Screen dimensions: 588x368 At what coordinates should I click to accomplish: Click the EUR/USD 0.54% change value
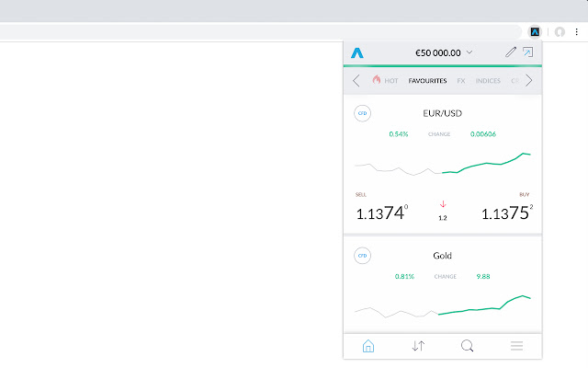(398, 134)
